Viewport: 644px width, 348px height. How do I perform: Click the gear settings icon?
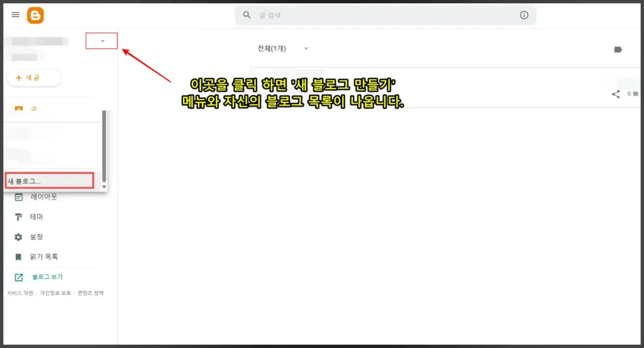(x=18, y=237)
